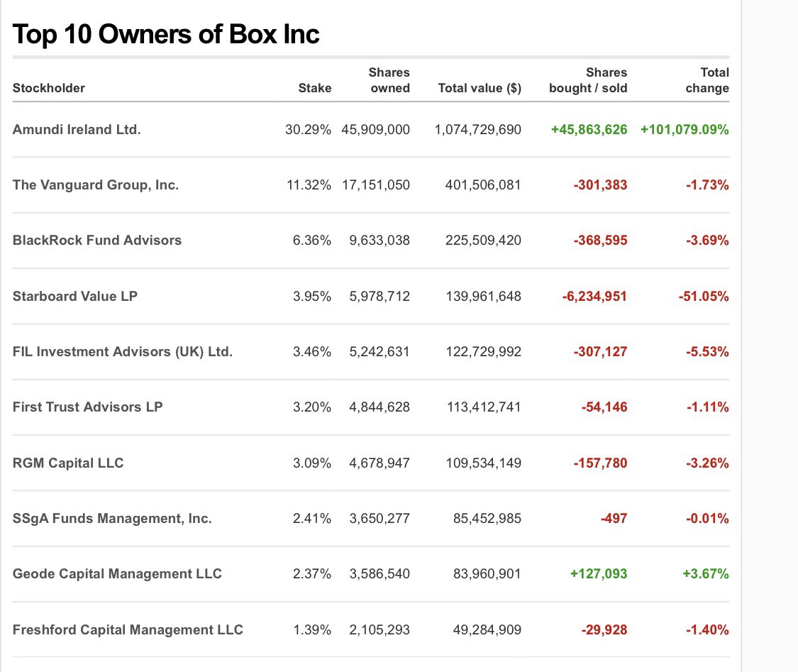Select Amundi's 30.29% stake value
Viewport: 798px width, 672px height.
click(308, 130)
